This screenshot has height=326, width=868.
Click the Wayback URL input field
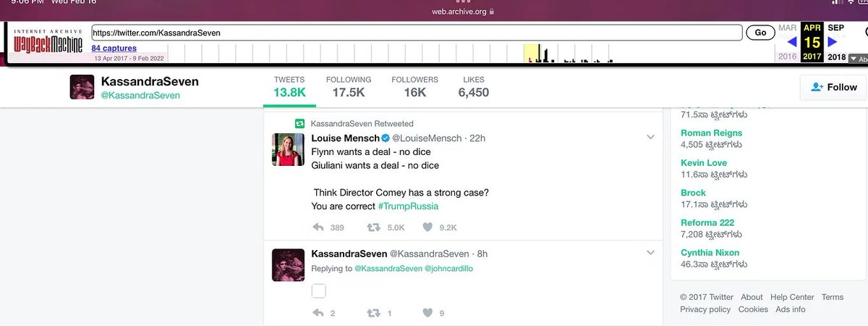417,33
